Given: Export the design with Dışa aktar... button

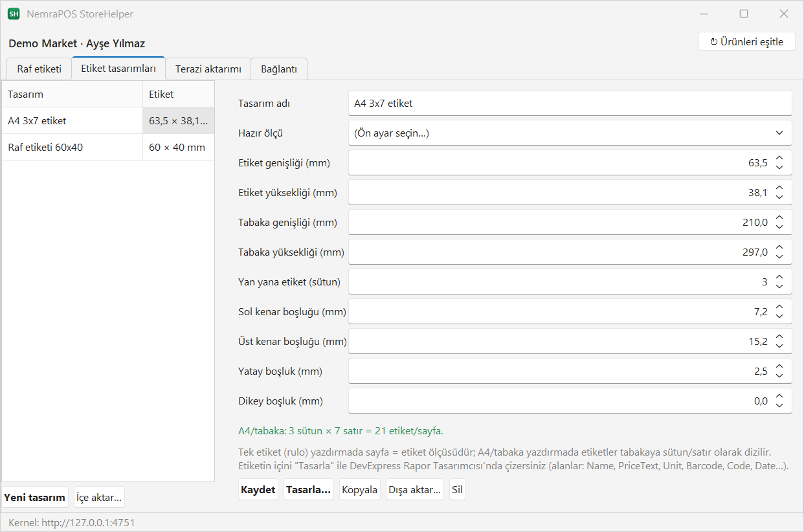Looking at the screenshot, I should pos(414,490).
